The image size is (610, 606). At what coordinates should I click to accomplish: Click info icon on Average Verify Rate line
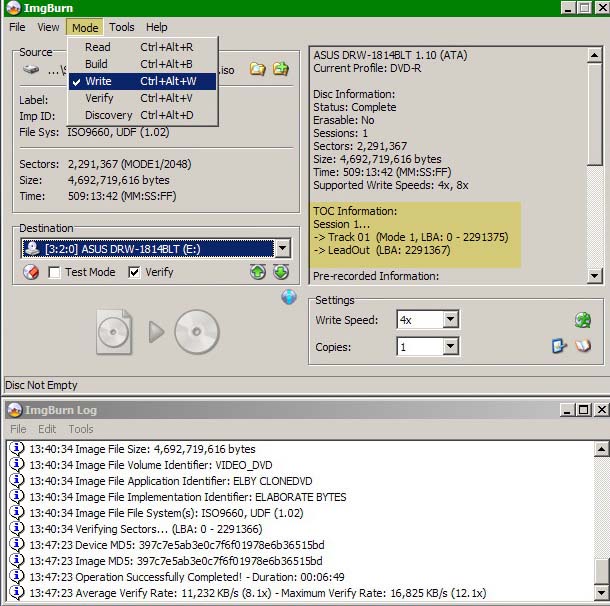(16, 592)
